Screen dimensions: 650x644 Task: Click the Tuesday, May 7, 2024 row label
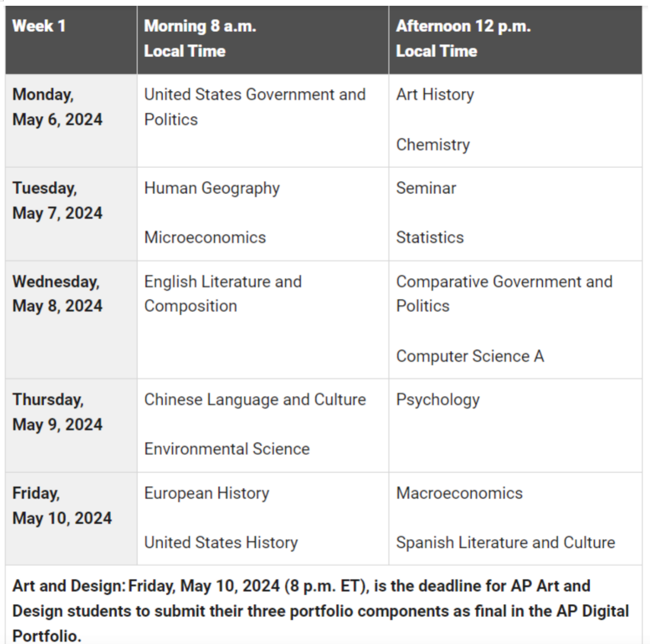coord(57,201)
